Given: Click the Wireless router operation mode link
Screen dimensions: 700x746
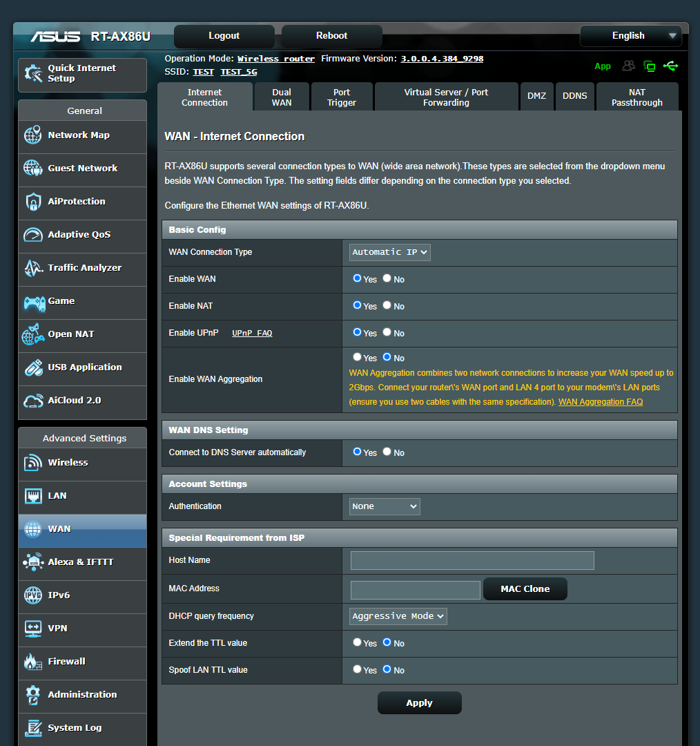Looking at the screenshot, I should [276, 59].
